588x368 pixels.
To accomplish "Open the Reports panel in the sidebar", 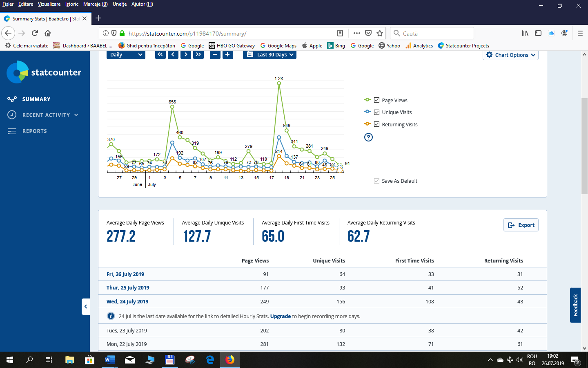I will (x=35, y=131).
